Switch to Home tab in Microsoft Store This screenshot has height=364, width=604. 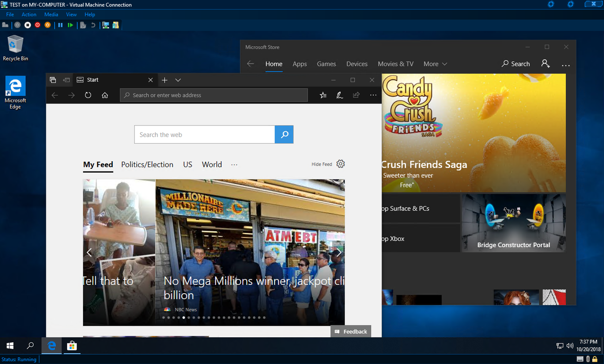pyautogui.click(x=274, y=64)
